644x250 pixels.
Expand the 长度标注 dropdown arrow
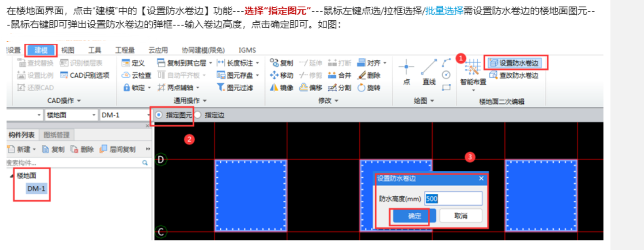click(x=258, y=63)
